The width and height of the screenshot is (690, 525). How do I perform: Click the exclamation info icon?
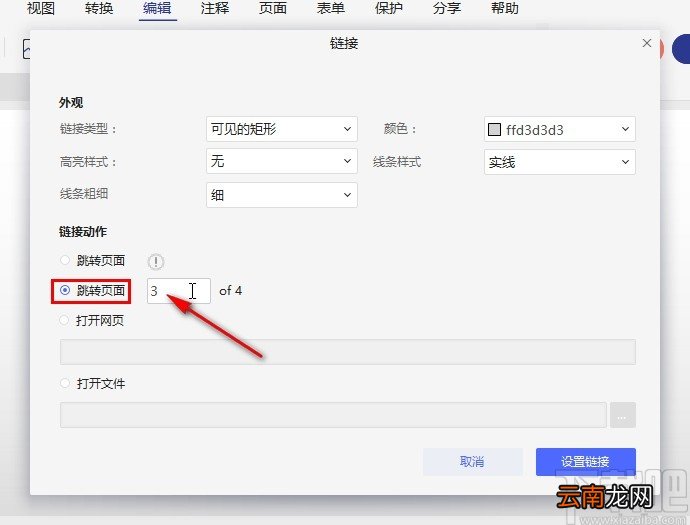click(156, 262)
